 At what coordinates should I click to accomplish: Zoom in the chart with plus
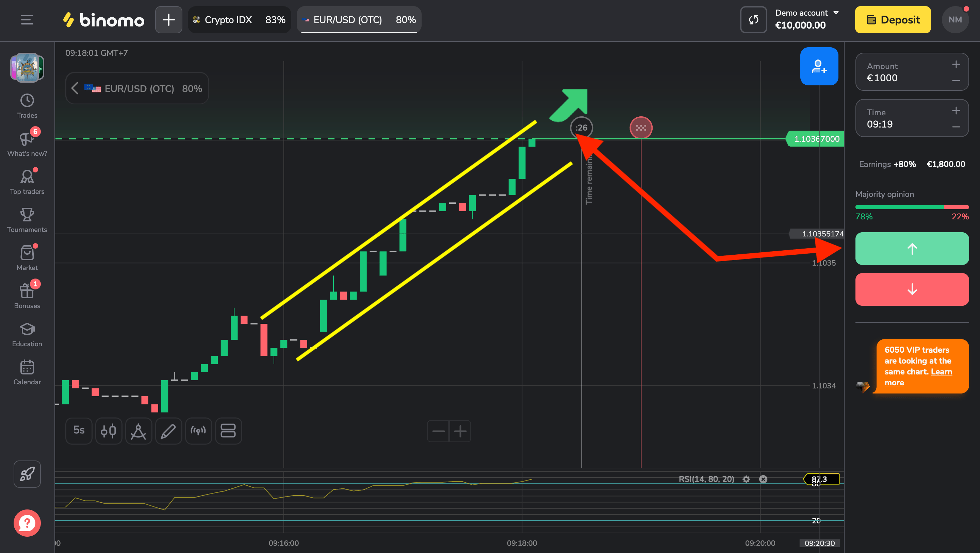pyautogui.click(x=460, y=431)
